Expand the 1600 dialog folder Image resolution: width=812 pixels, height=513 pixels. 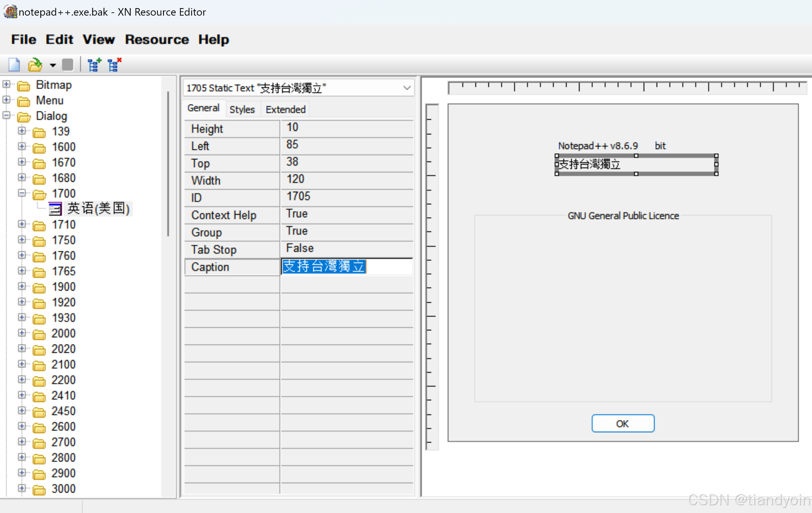(x=22, y=146)
